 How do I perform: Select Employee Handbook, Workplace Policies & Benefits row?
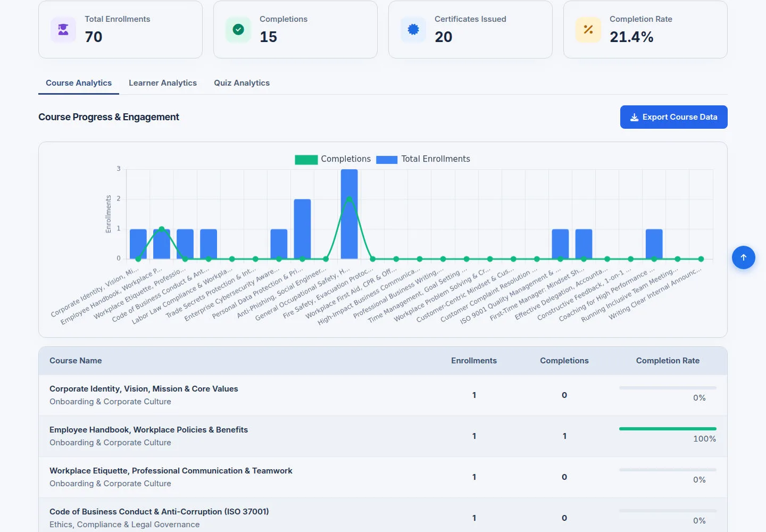[383, 436]
